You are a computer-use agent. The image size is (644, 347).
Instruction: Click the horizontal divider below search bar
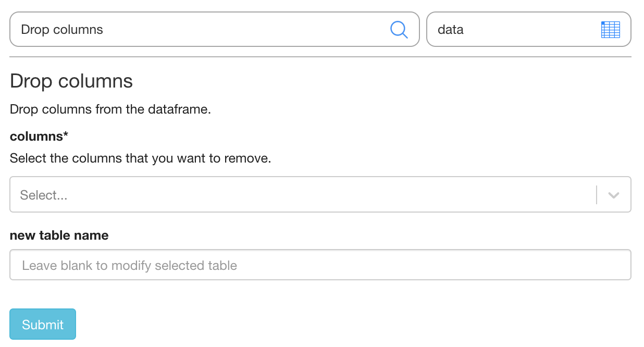point(320,57)
